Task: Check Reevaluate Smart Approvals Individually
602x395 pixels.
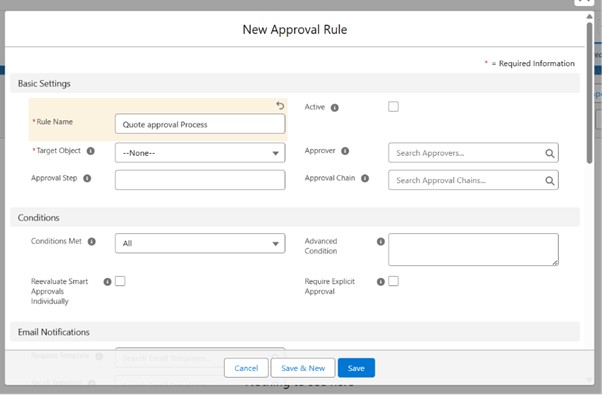Action: tap(120, 281)
